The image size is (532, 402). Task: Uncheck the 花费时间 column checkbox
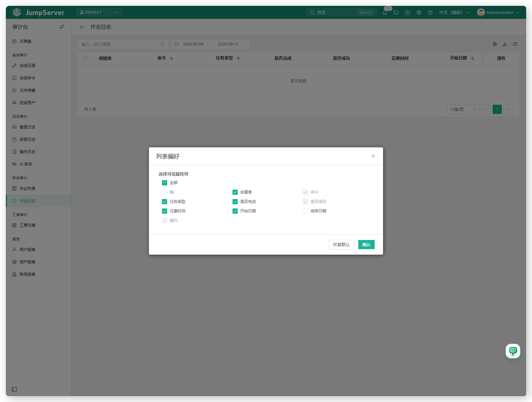pos(165,211)
